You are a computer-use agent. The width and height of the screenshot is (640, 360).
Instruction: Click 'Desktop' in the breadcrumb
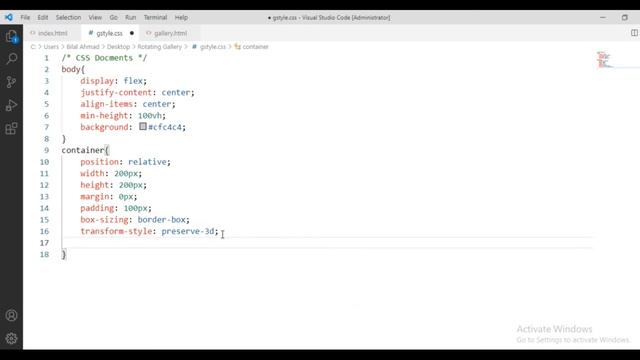click(x=118, y=47)
